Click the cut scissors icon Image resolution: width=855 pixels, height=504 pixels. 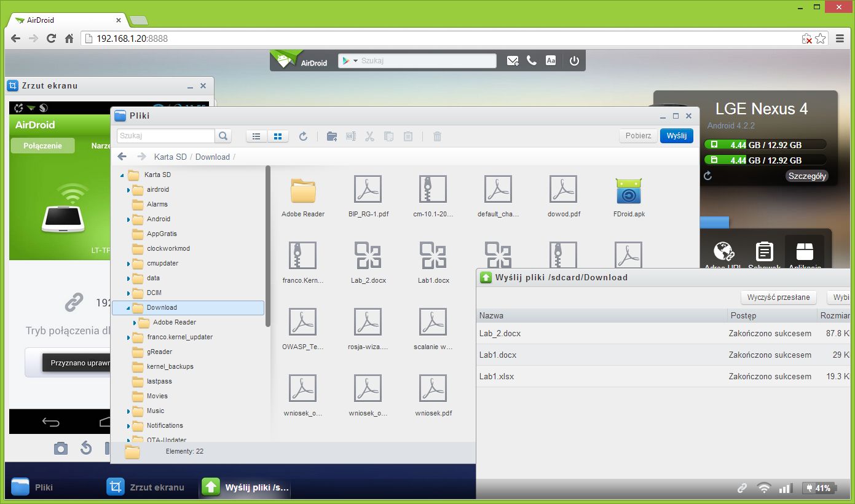tap(369, 136)
